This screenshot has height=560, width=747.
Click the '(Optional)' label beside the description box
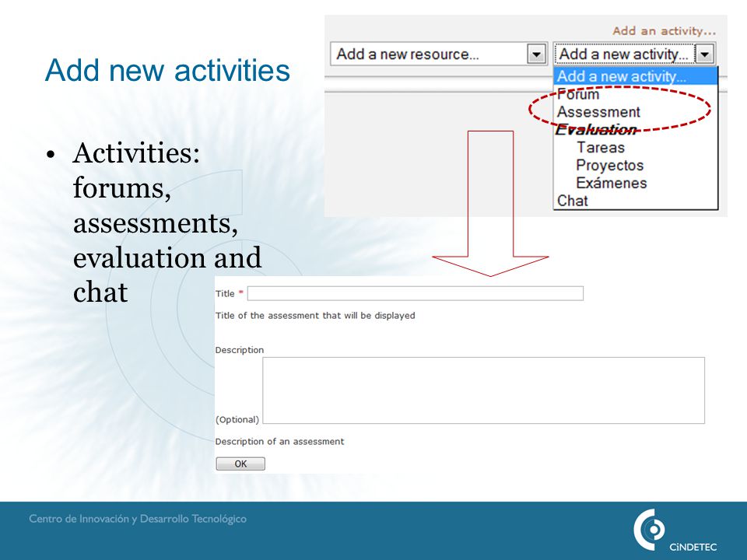click(x=237, y=419)
